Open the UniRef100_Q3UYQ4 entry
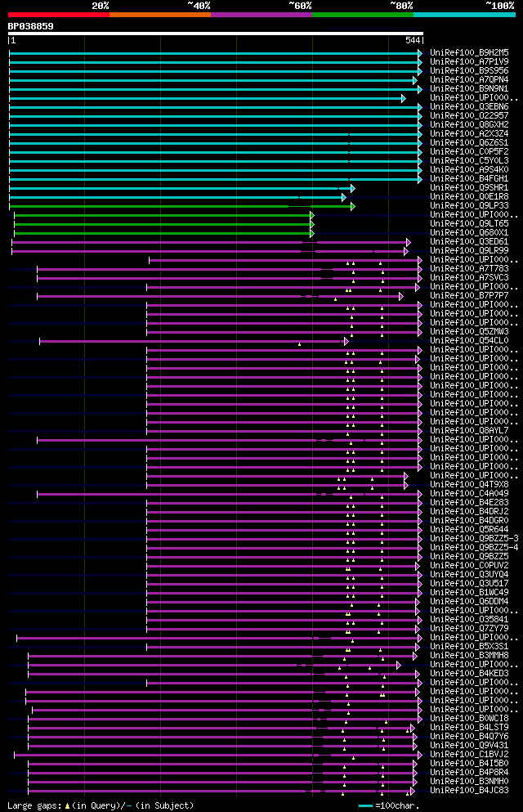 pos(469,574)
